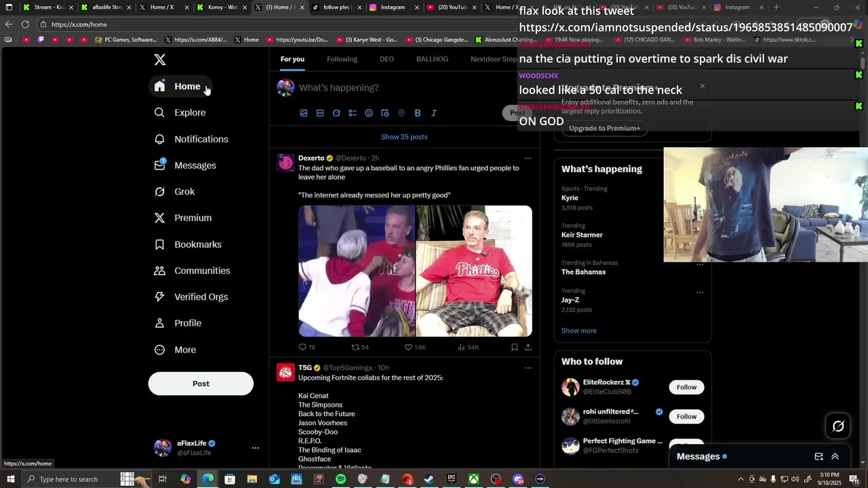This screenshot has height=488, width=868.
Task: Open the Kanye West bookmark in the bookmarks bar
Action: point(367,40)
